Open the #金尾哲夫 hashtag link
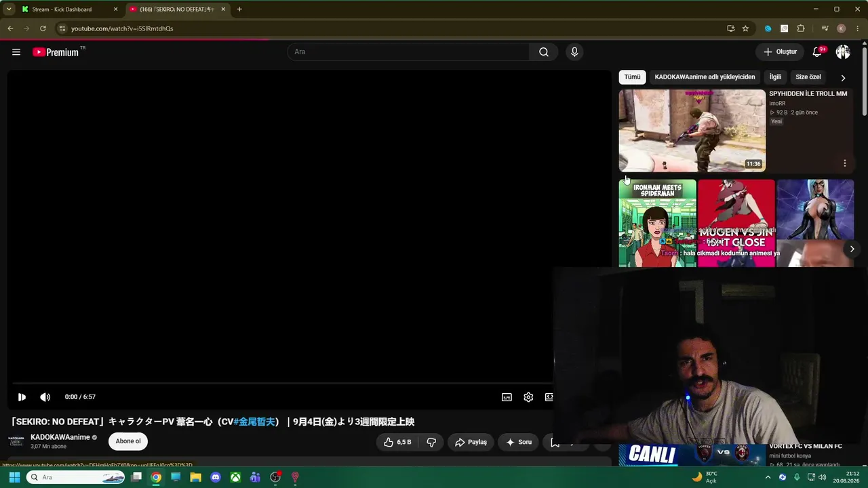 [x=254, y=422]
